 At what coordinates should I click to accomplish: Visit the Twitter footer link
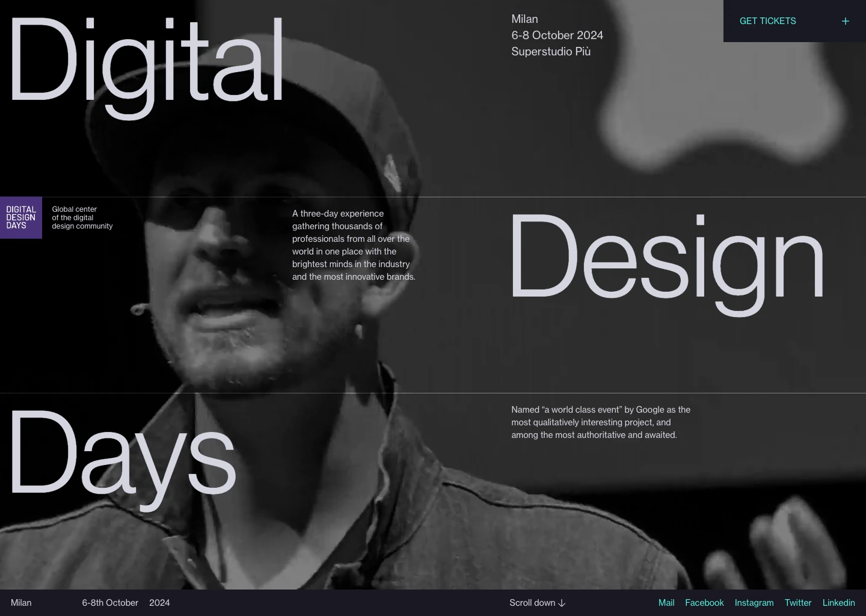(798, 603)
